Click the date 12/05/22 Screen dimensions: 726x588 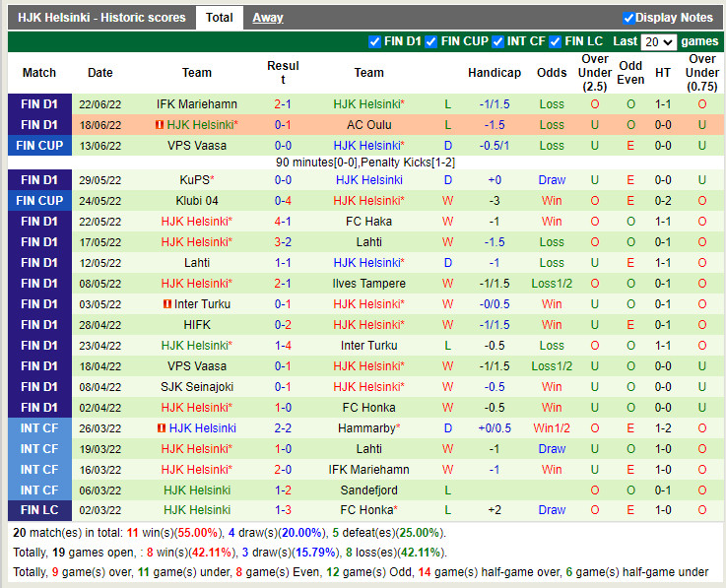point(100,263)
